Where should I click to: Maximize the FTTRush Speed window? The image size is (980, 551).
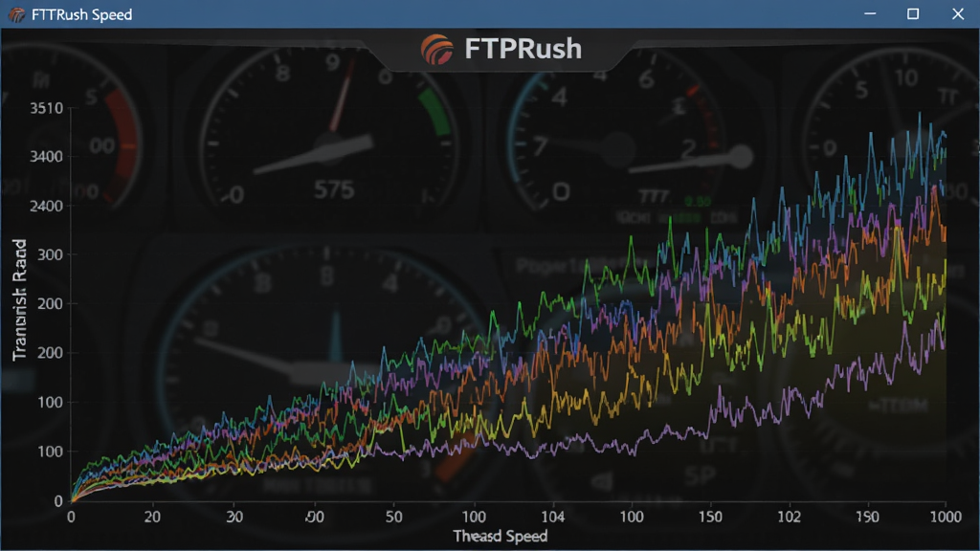tap(913, 13)
